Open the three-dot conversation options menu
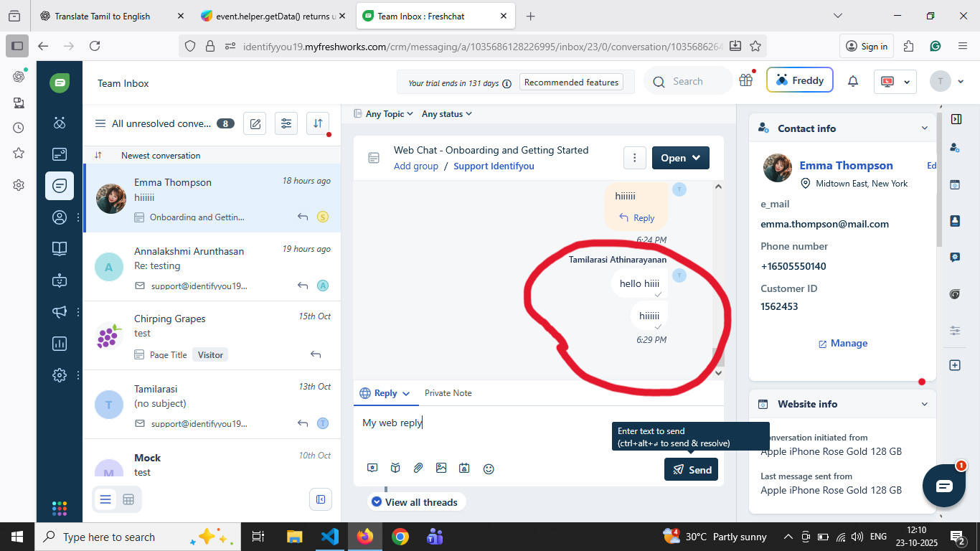 [x=634, y=158]
